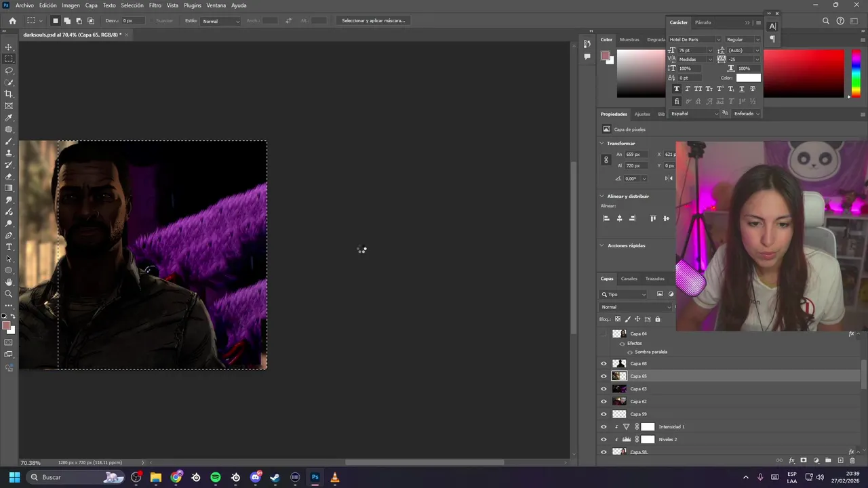Viewport: 868px width, 488px height.
Task: Select the Zoom tool
Action: tap(9, 293)
